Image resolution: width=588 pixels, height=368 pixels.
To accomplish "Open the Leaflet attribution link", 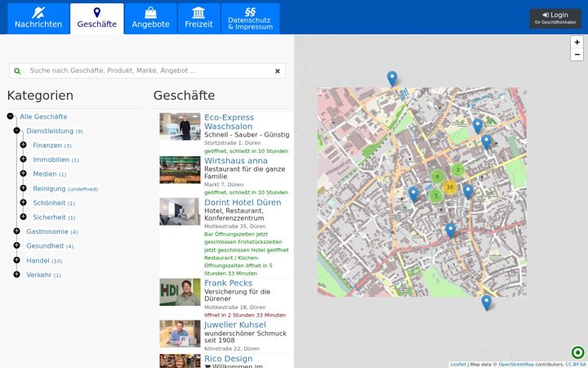I will coord(458,364).
